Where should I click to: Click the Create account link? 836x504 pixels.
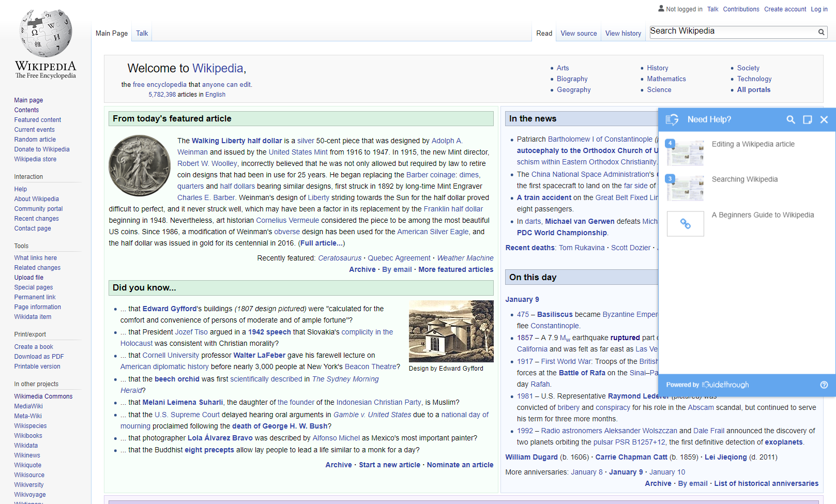(785, 9)
